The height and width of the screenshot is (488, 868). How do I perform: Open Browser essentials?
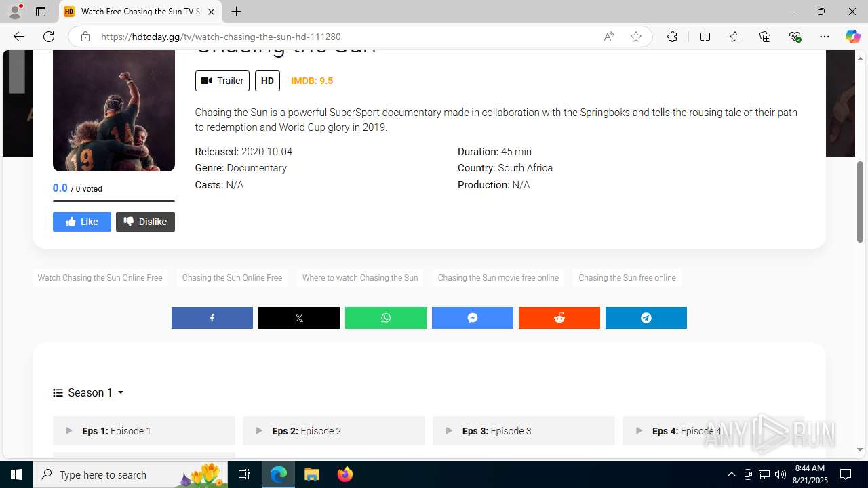point(795,37)
